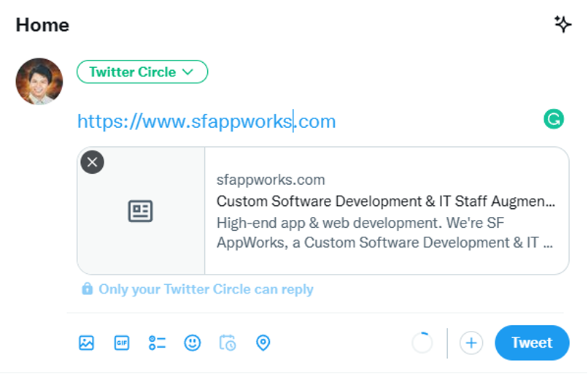Open the sfappworks.com link preview card
The width and height of the screenshot is (588, 374).
(323, 210)
